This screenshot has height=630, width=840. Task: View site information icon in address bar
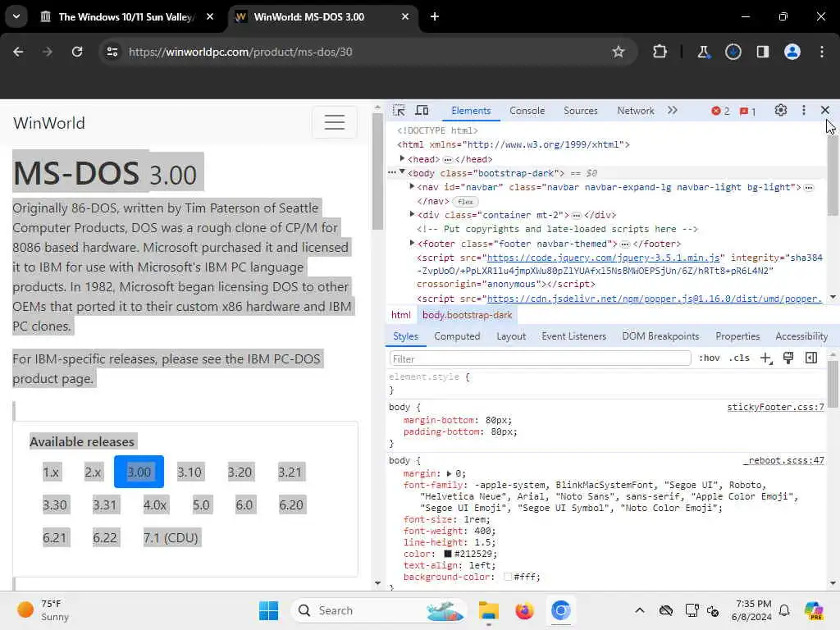(x=112, y=52)
